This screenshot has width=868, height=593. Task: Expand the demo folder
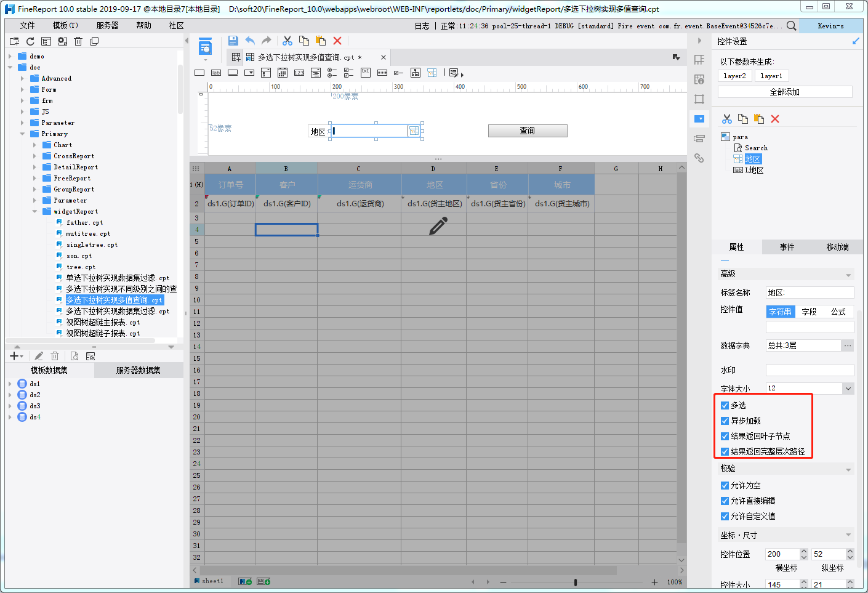click(x=10, y=56)
